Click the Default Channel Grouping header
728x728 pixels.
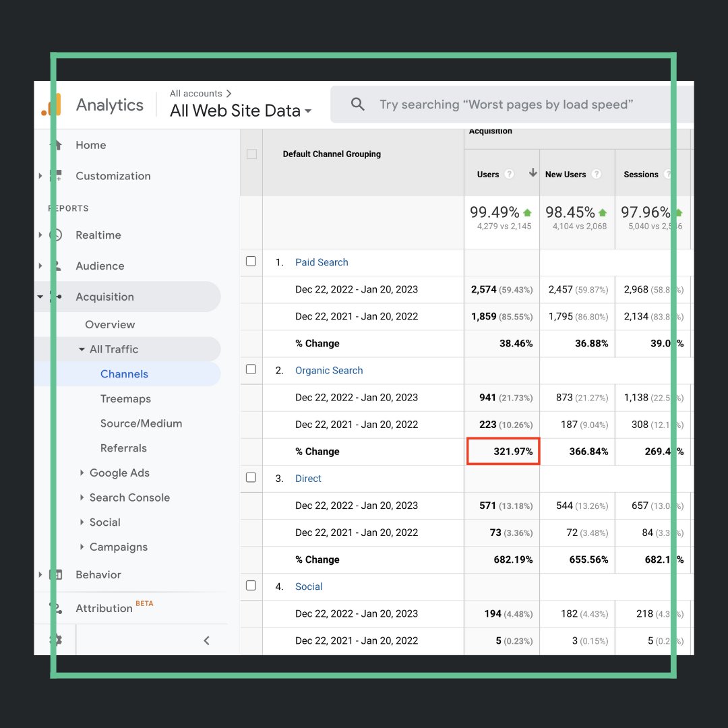(332, 154)
